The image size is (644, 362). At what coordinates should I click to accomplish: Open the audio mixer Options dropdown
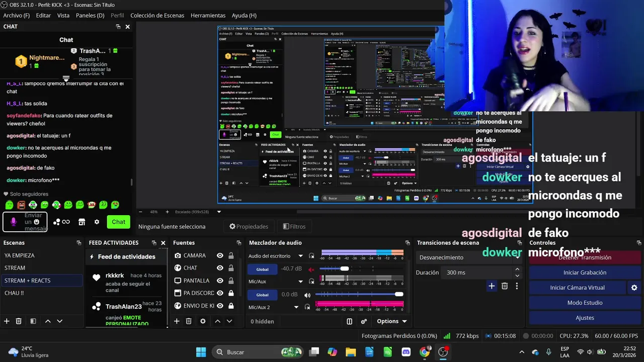coord(391,321)
